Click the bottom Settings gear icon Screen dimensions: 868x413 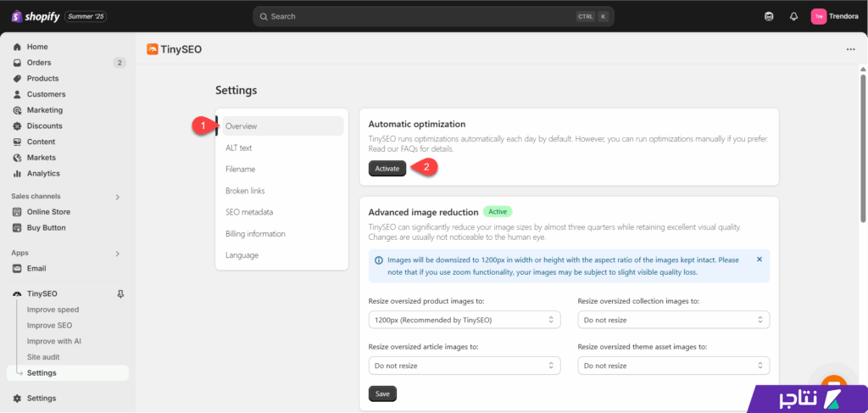pos(17,398)
